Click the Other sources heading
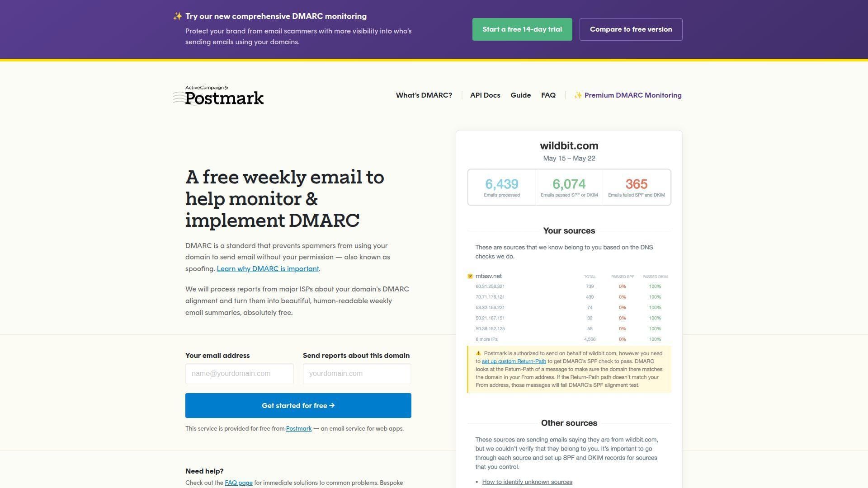The image size is (868, 488). (x=569, y=423)
